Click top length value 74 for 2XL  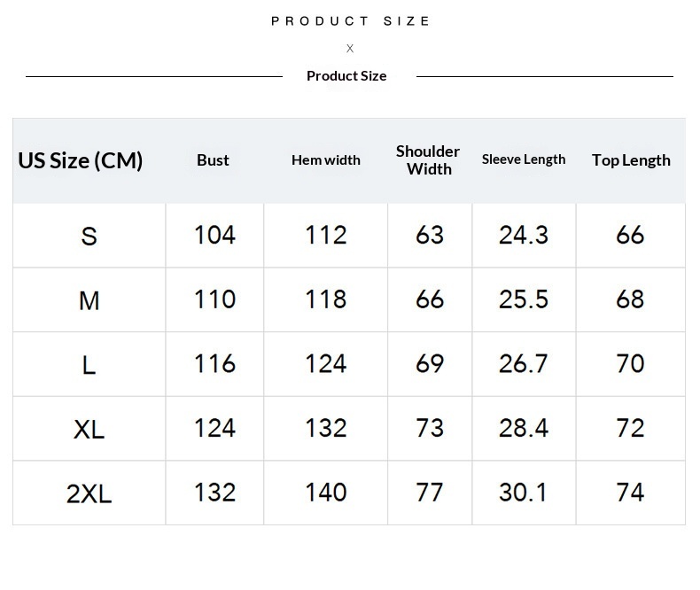(x=630, y=492)
